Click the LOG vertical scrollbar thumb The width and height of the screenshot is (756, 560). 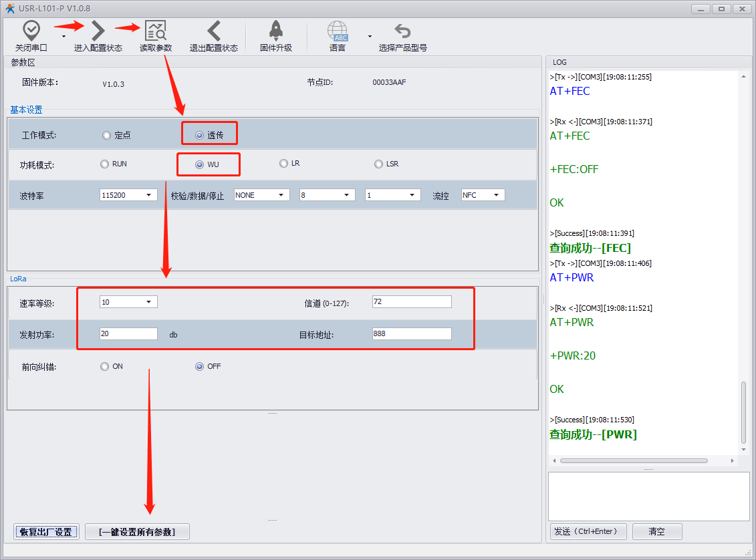(744, 412)
